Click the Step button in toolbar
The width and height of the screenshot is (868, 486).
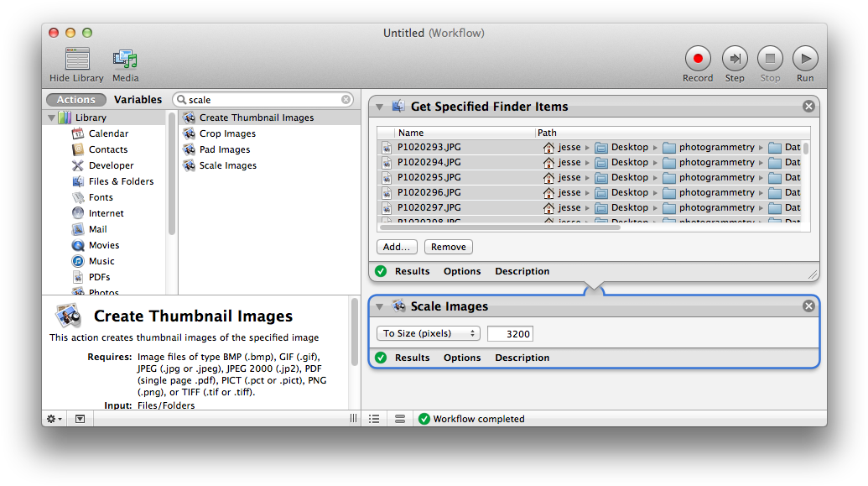734,59
